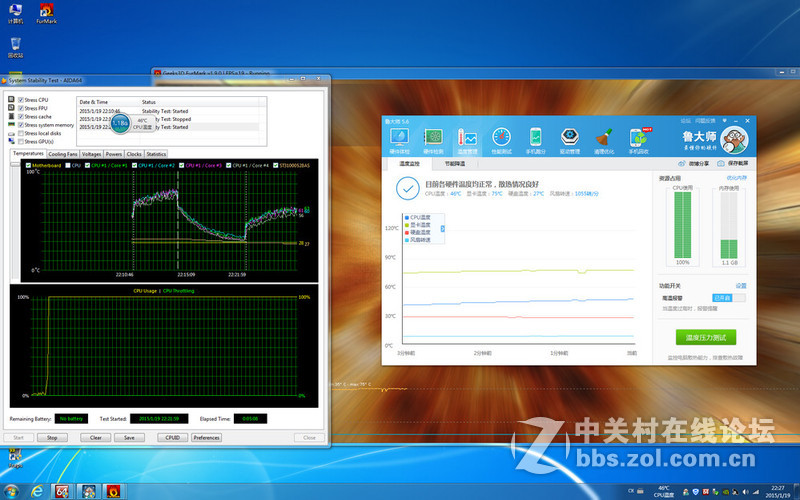This screenshot has width=800, height=500.
Task: Click the memory usage bar meter
Action: pos(729,225)
